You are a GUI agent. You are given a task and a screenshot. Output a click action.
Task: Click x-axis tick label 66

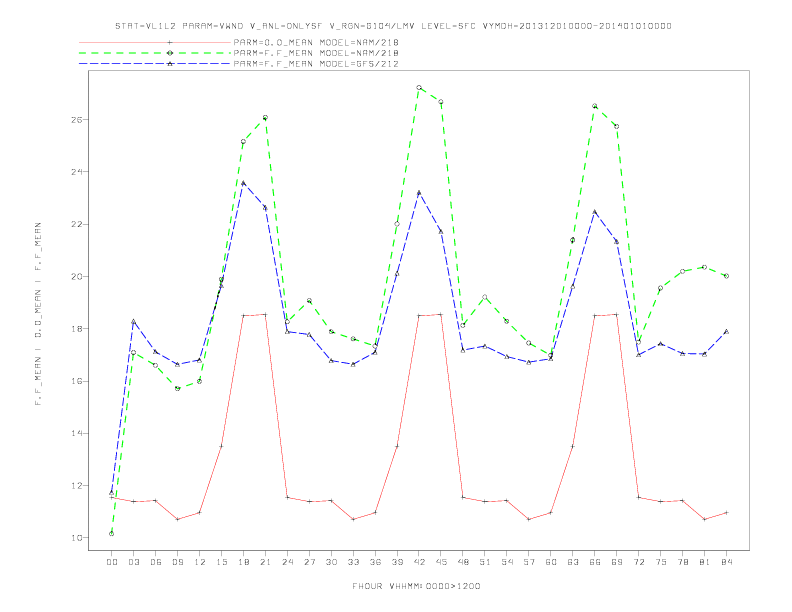[595, 562]
